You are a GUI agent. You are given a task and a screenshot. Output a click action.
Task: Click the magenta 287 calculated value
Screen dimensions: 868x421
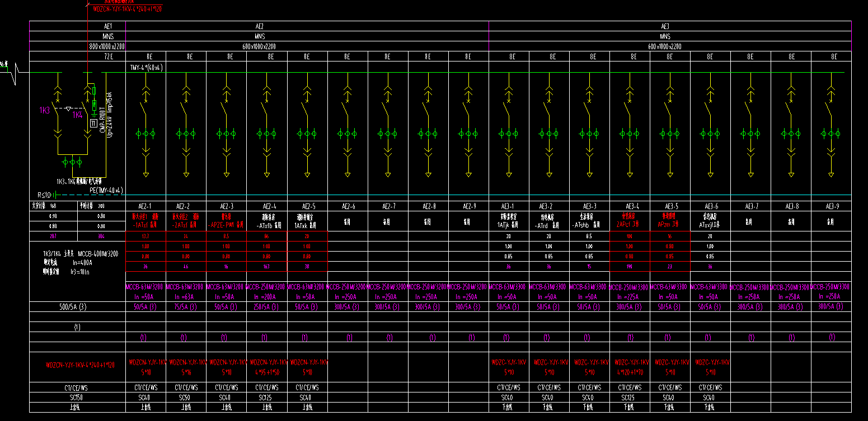coord(53,236)
